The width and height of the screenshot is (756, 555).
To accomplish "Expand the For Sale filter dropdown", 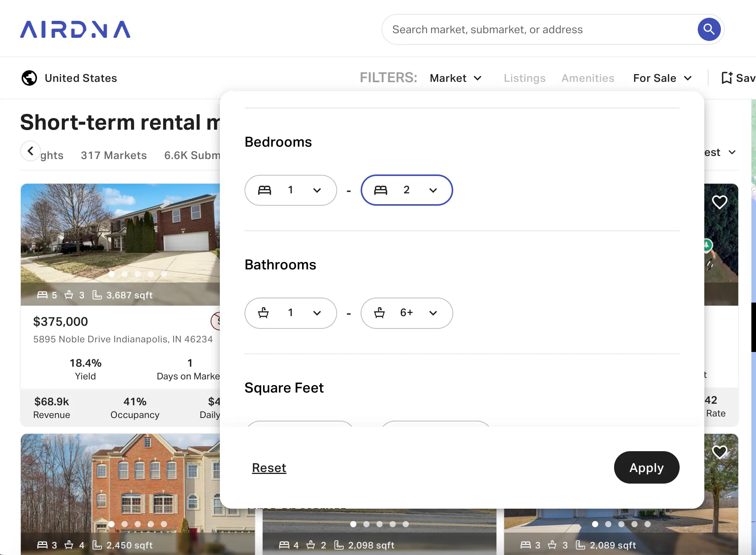I will pyautogui.click(x=663, y=78).
